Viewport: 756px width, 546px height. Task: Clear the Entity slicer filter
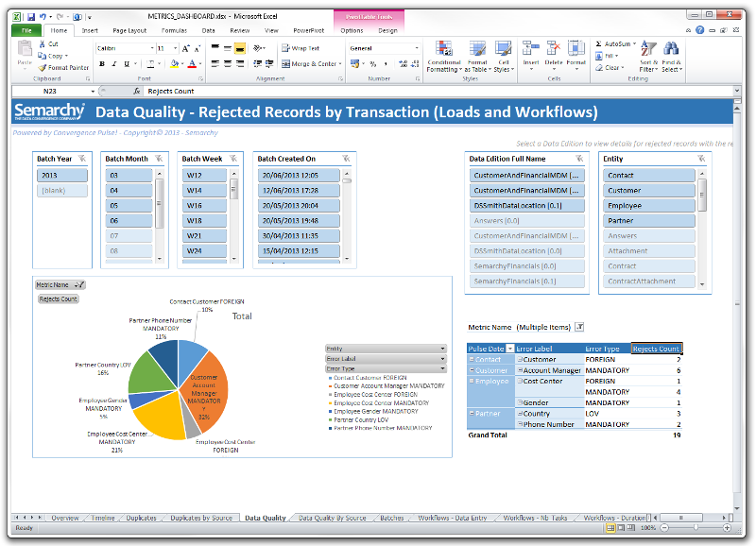point(701,159)
